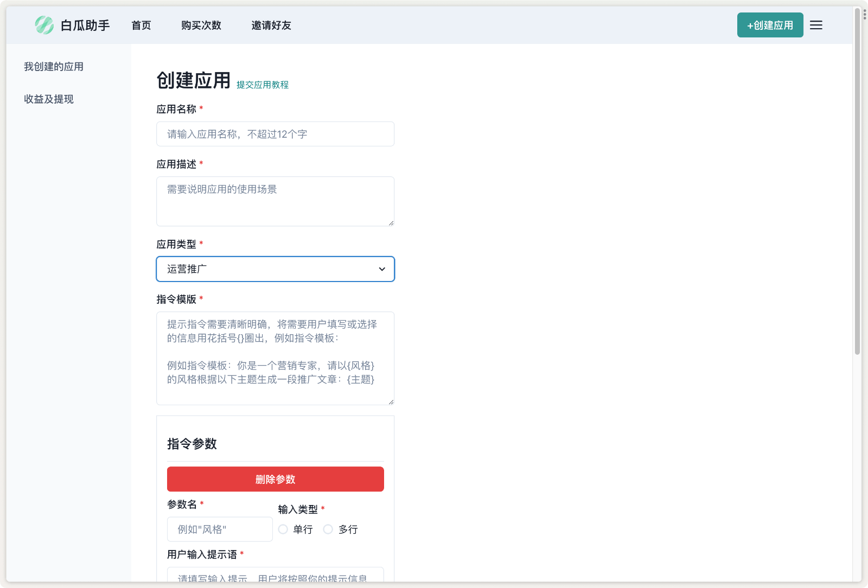This screenshot has height=588, width=868.
Task: Click the chevron on the 应用类型 selector
Action: [381, 269]
